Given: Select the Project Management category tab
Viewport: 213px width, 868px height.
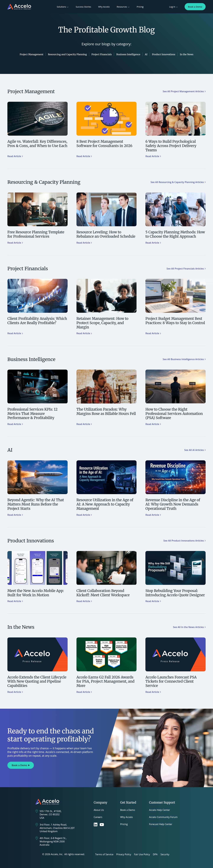Looking at the screenshot, I should [x=31, y=54].
